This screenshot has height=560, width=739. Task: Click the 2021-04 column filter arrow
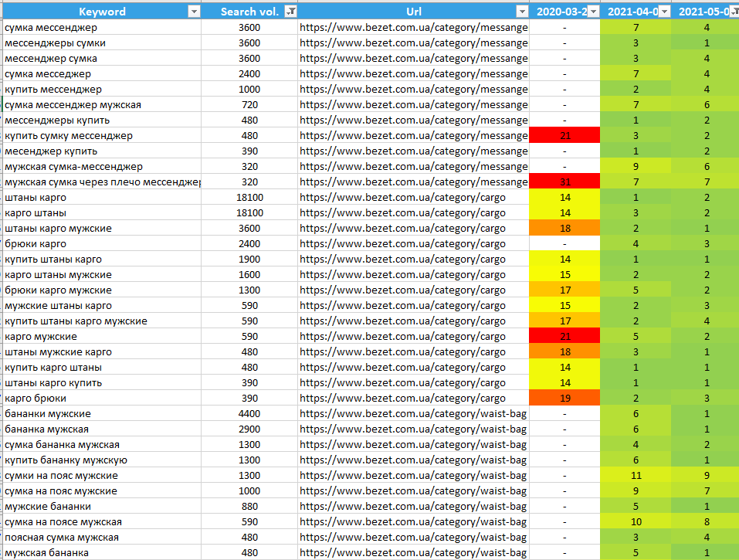(x=663, y=12)
